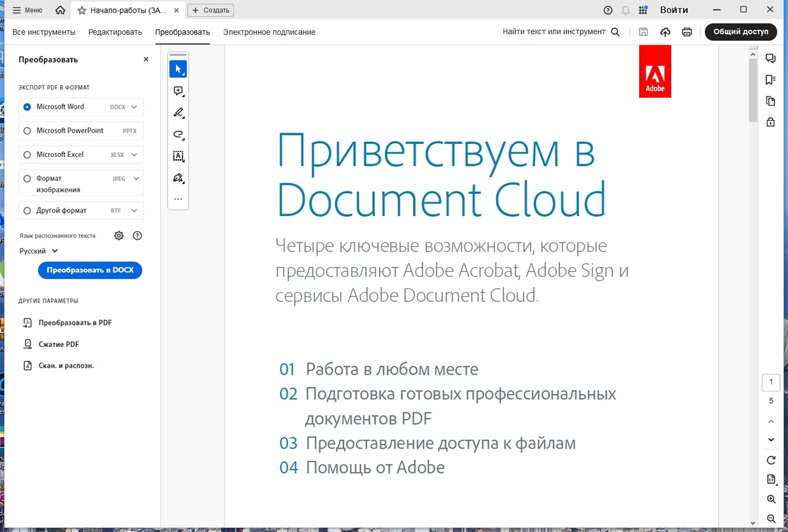Select the Add comment tool
This screenshot has height=532, width=788.
178,91
